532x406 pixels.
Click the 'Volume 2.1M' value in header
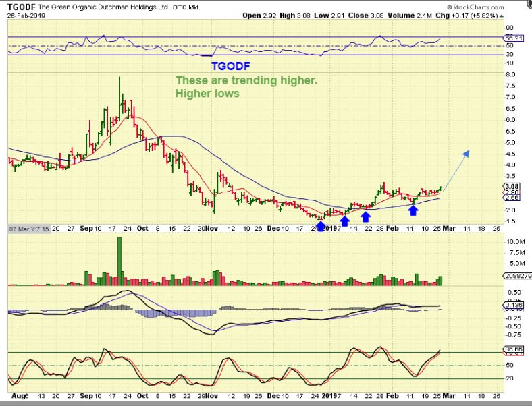pyautogui.click(x=410, y=16)
